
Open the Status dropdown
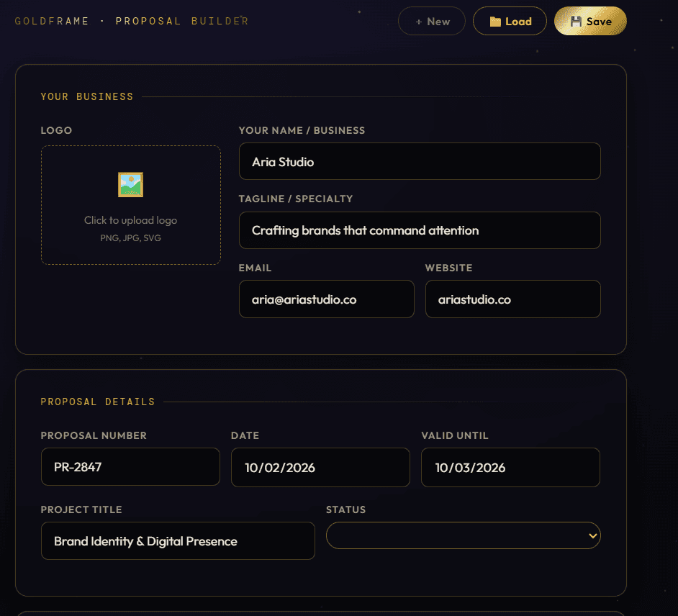464,535
